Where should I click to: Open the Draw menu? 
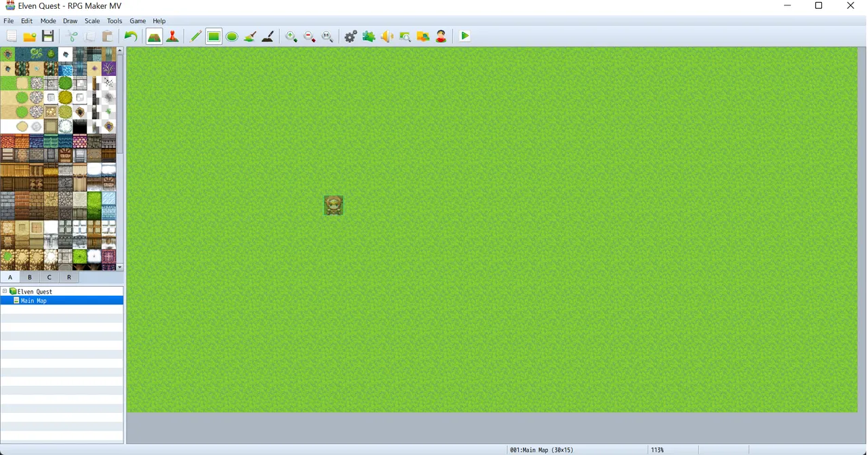[x=71, y=21]
